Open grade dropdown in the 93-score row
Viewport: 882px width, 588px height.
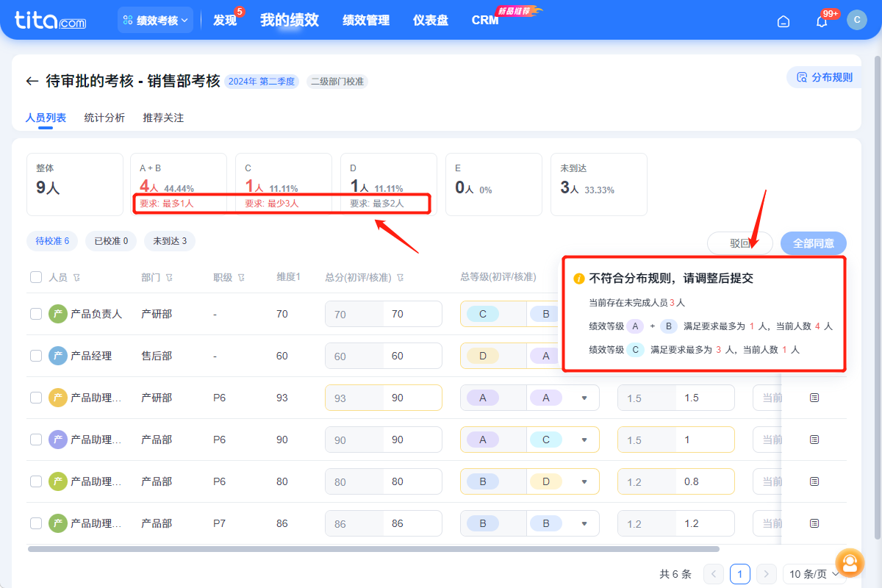coord(584,398)
